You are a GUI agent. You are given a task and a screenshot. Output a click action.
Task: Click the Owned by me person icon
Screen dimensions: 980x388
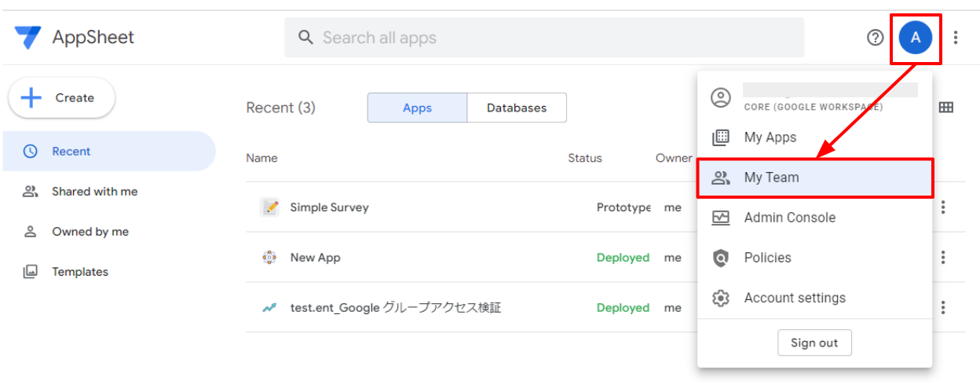click(x=31, y=232)
